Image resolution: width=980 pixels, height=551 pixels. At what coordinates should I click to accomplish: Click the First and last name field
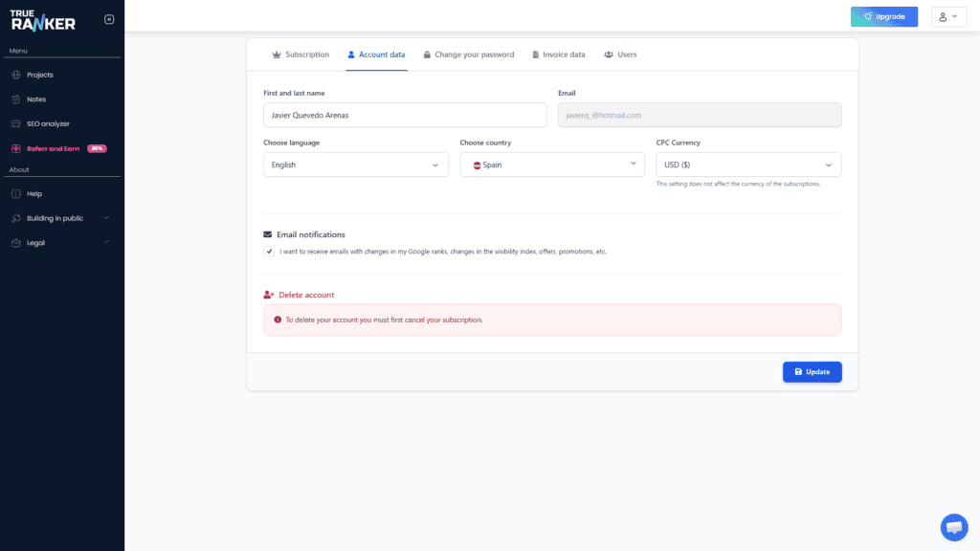(x=404, y=114)
